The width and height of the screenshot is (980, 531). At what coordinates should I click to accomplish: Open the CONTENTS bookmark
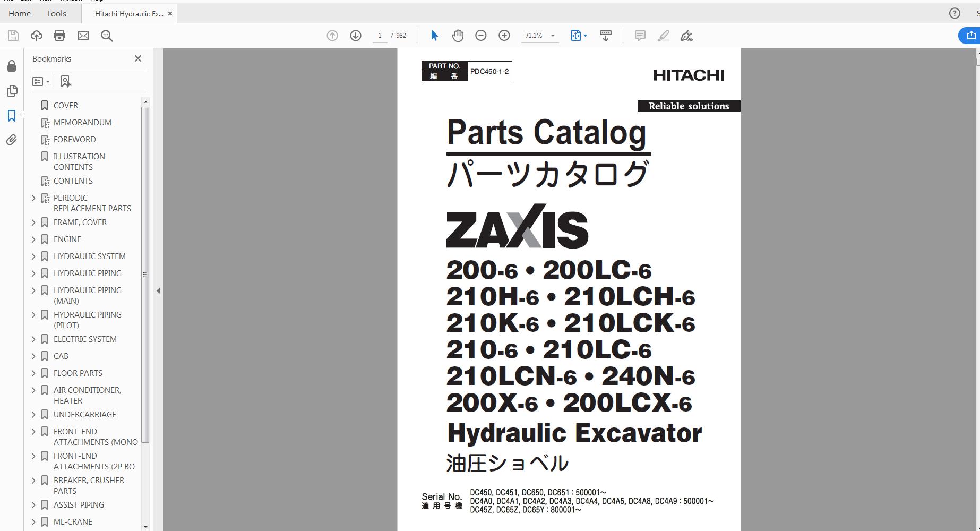point(73,181)
